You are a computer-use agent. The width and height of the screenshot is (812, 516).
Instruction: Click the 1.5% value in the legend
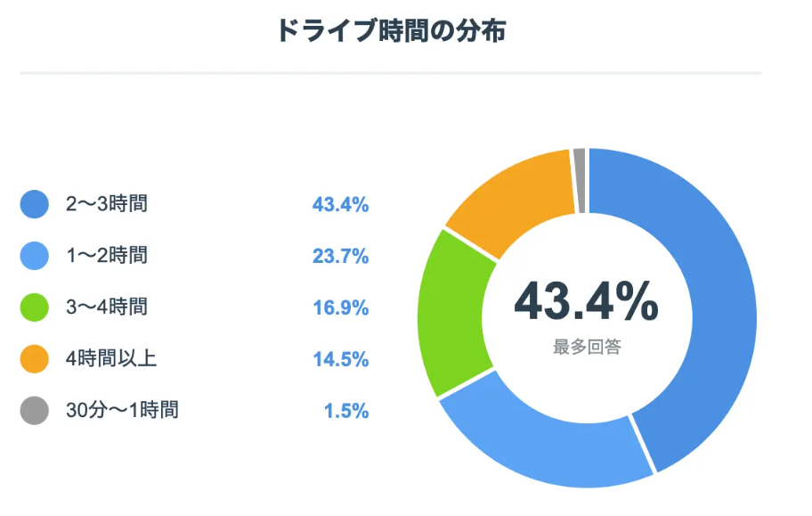pos(346,412)
